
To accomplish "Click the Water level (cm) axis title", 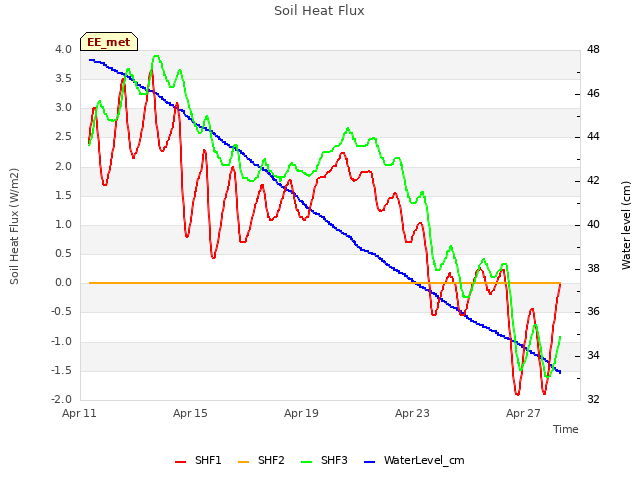I will (626, 225).
